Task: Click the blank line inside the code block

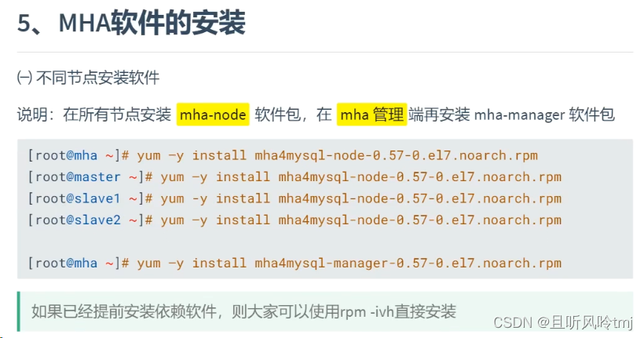Action: click(x=314, y=242)
